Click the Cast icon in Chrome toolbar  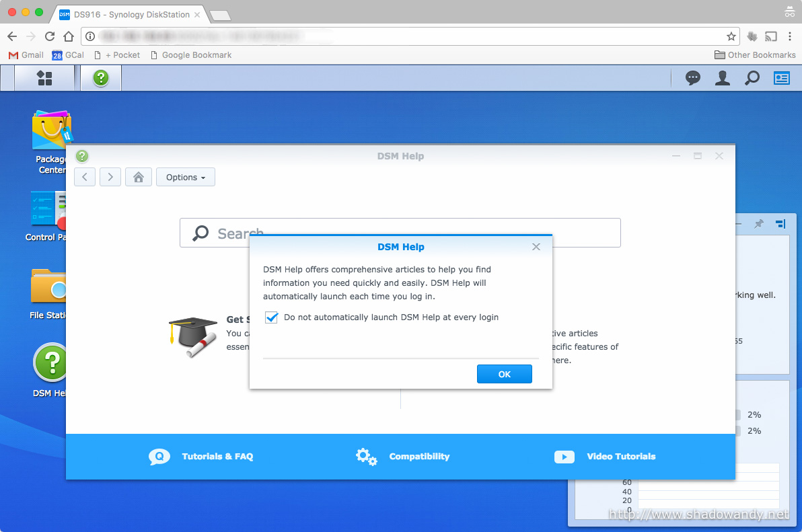pos(771,36)
